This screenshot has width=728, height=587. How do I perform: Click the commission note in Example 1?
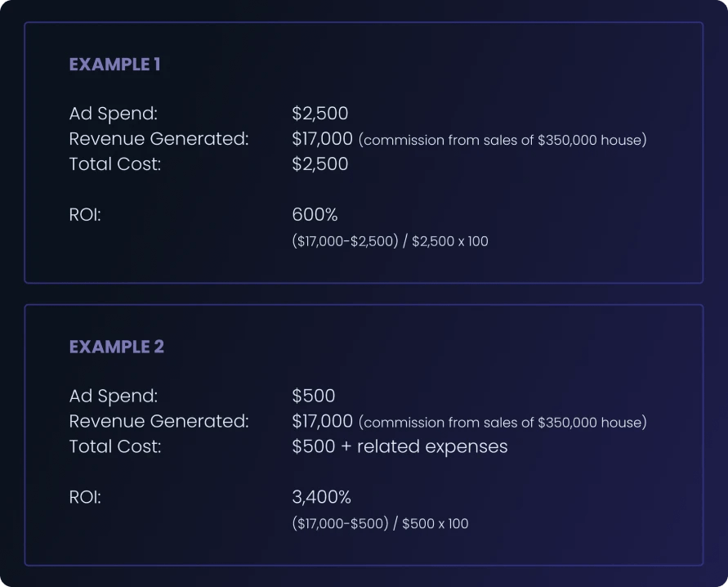tap(502, 141)
